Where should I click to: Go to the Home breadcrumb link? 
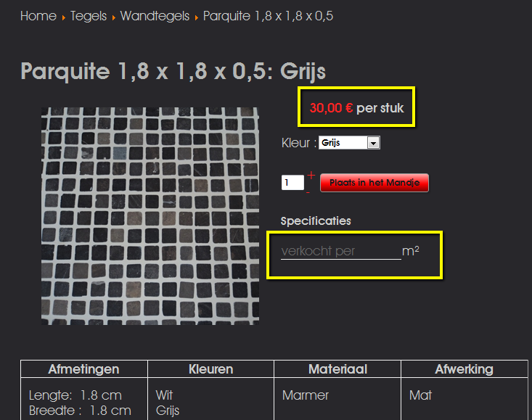pyautogui.click(x=38, y=16)
